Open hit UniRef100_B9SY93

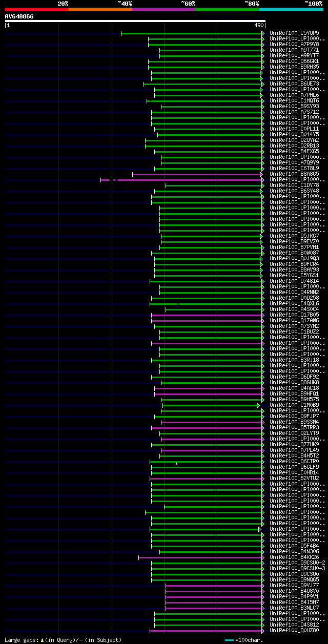[294, 107]
